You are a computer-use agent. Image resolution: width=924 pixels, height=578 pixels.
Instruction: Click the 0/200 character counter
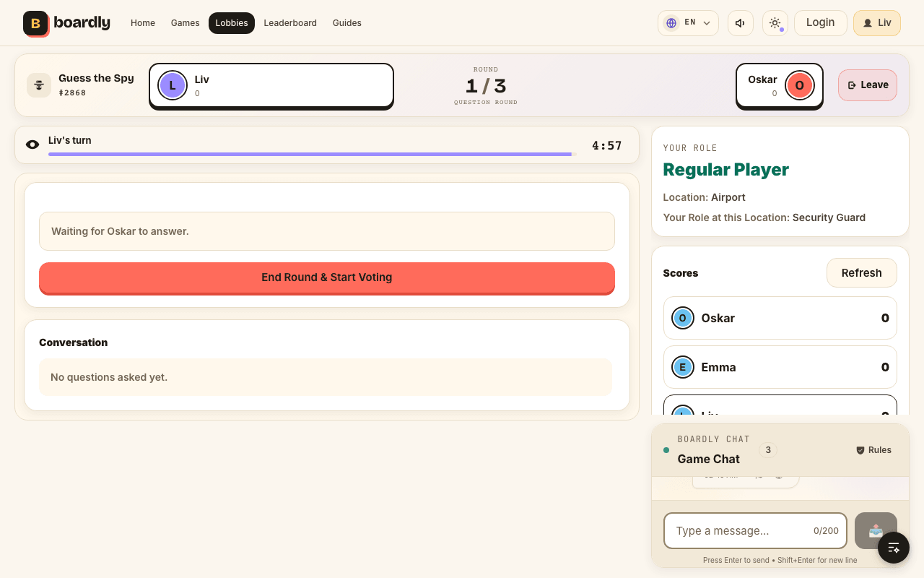click(x=826, y=531)
